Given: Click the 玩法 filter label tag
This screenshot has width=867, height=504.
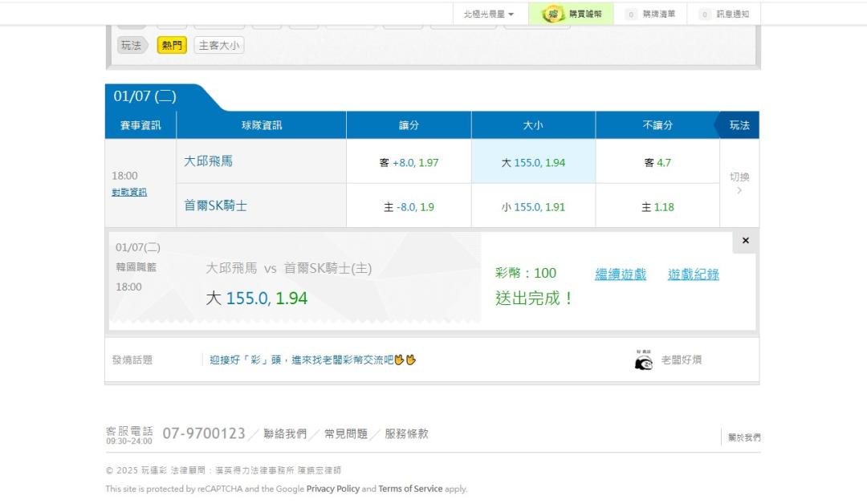Looking at the screenshot, I should click(x=132, y=45).
